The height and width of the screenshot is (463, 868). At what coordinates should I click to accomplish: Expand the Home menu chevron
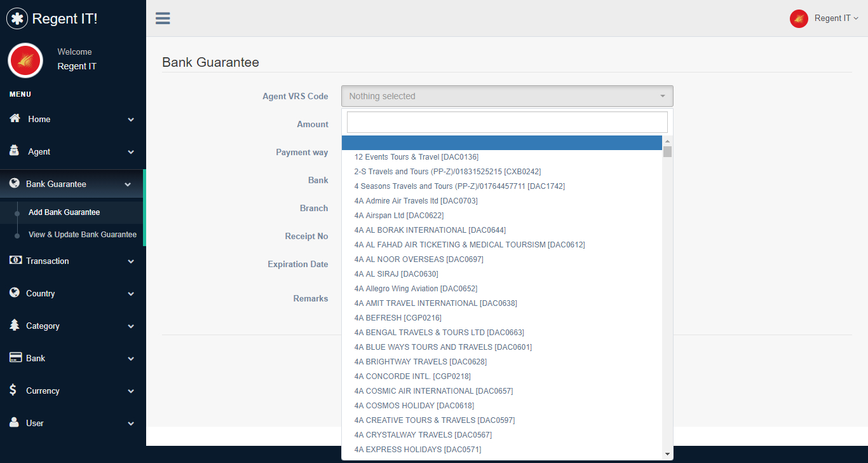[131, 120]
